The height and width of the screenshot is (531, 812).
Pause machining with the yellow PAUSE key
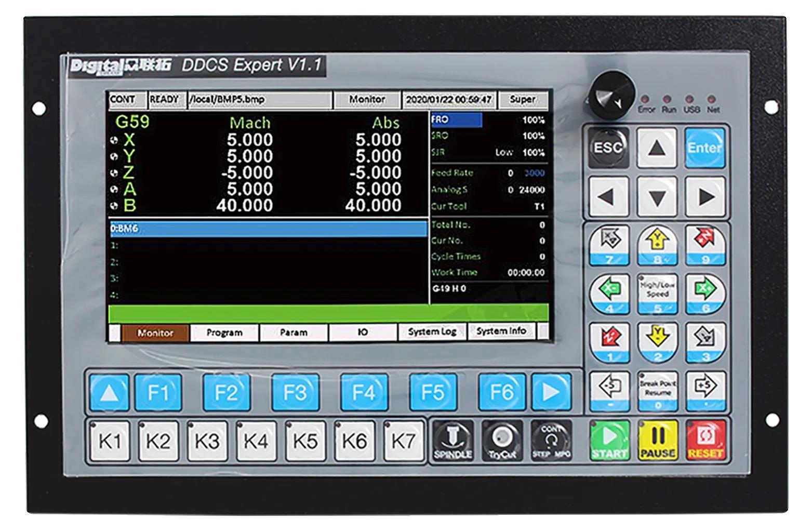[658, 440]
